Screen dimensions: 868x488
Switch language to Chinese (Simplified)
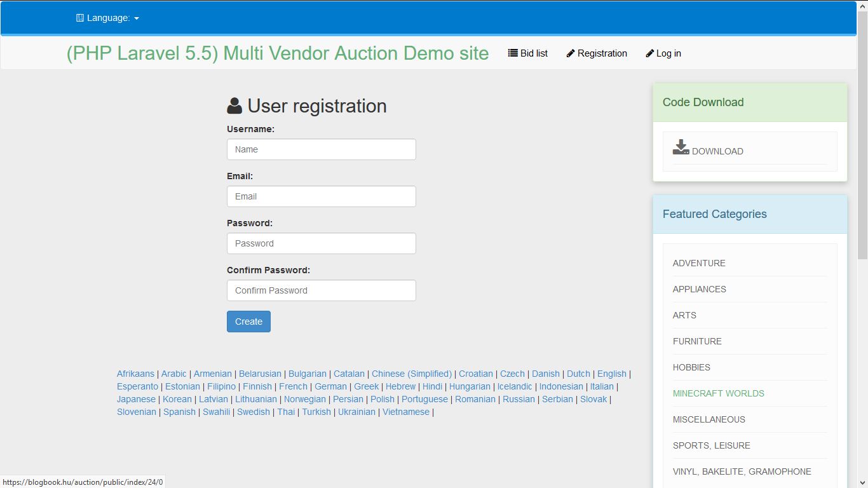pos(412,374)
